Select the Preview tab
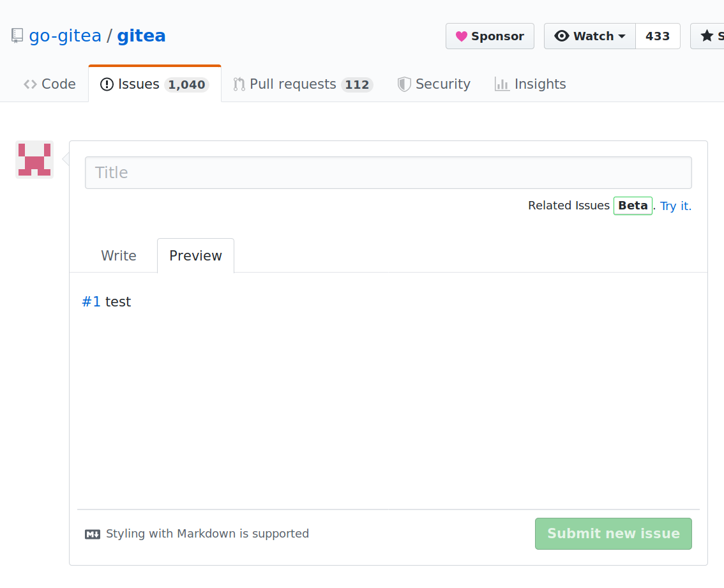Viewport: 724px width, 588px height. (x=196, y=256)
